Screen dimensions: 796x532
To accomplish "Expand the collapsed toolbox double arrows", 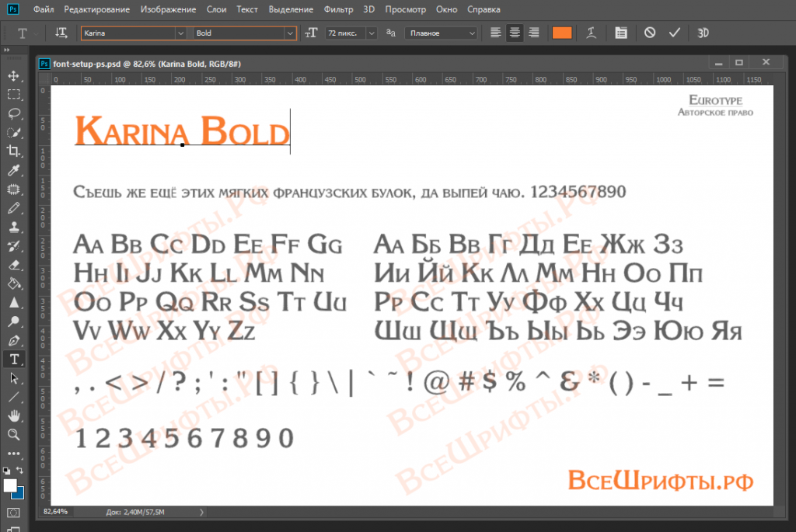I will coord(6,50).
